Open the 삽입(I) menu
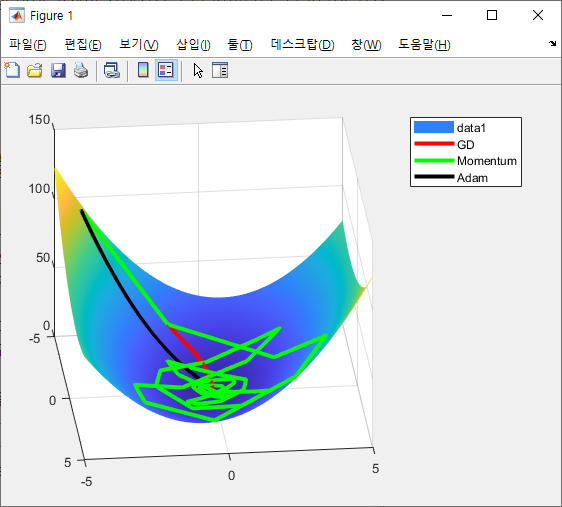 (x=193, y=44)
